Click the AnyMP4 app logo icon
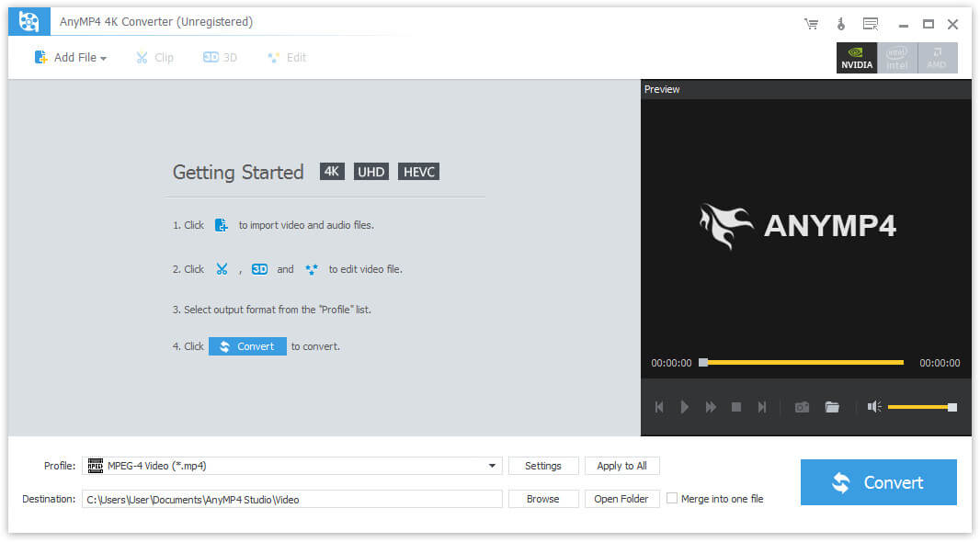Viewport: 980px width, 542px height. (x=28, y=22)
